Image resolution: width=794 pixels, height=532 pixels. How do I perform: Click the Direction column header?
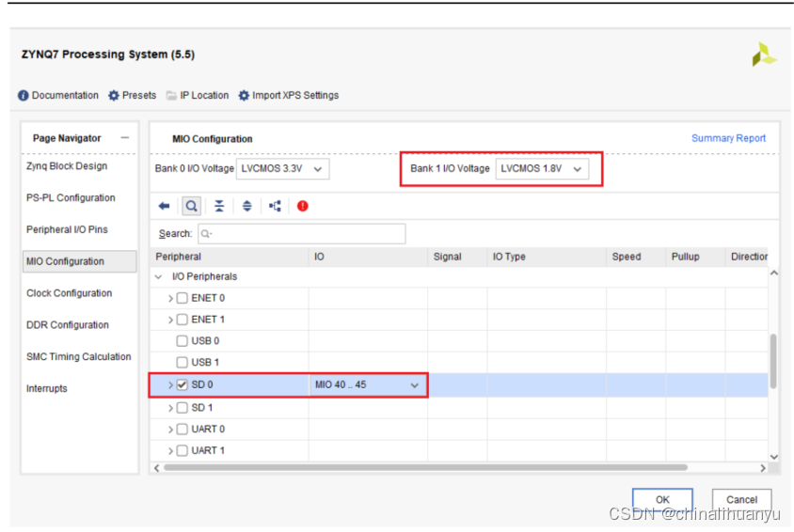click(x=747, y=257)
